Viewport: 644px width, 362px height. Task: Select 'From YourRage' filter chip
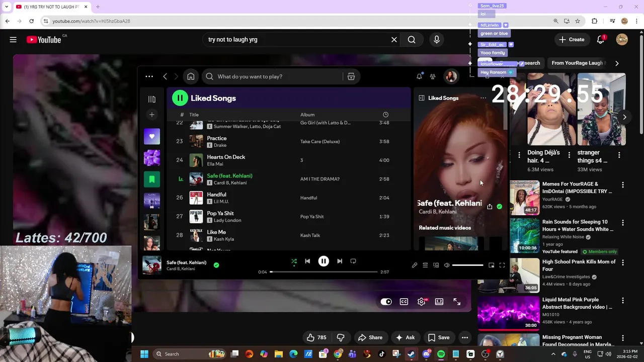coord(577,63)
